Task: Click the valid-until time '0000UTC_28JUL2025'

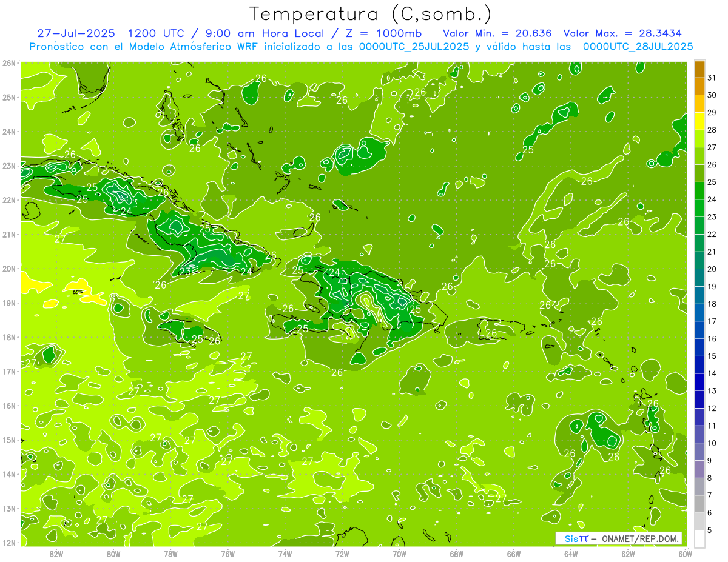Action: [638, 47]
